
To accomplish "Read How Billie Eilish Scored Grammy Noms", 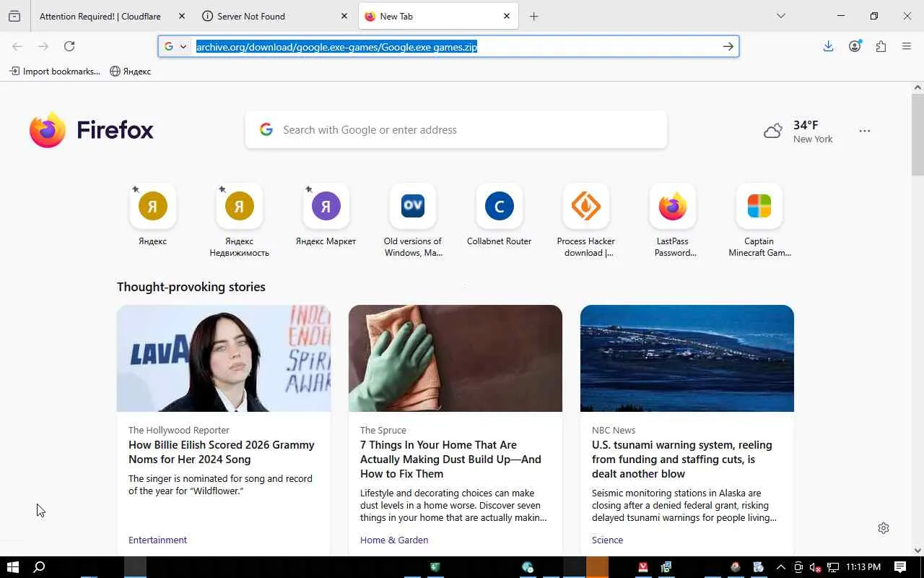I will click(x=222, y=452).
